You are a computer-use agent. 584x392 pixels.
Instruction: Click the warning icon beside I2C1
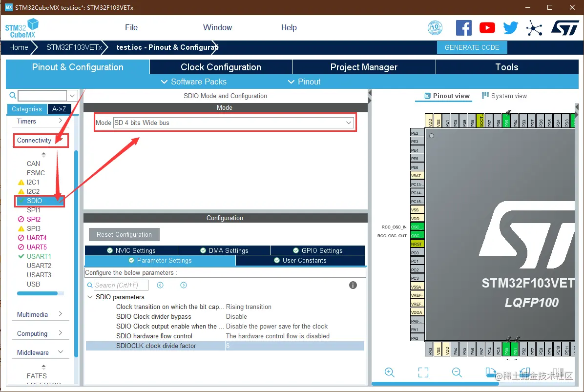click(21, 183)
